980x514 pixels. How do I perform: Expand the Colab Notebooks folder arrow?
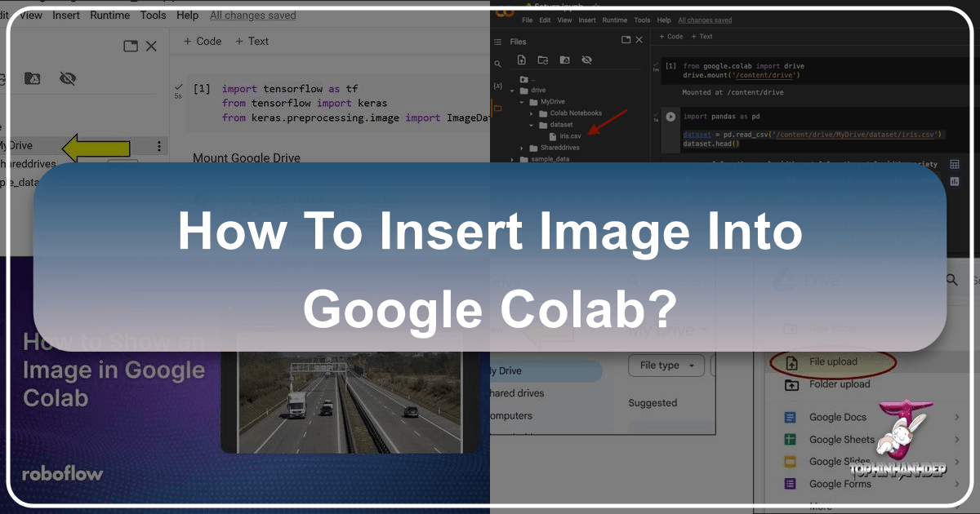tap(532, 113)
